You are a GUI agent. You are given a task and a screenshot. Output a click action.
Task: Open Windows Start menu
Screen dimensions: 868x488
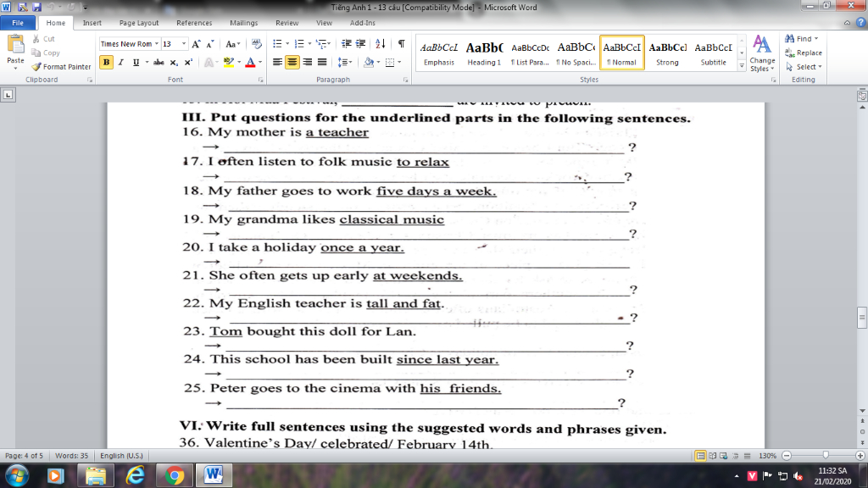pyautogui.click(x=17, y=476)
